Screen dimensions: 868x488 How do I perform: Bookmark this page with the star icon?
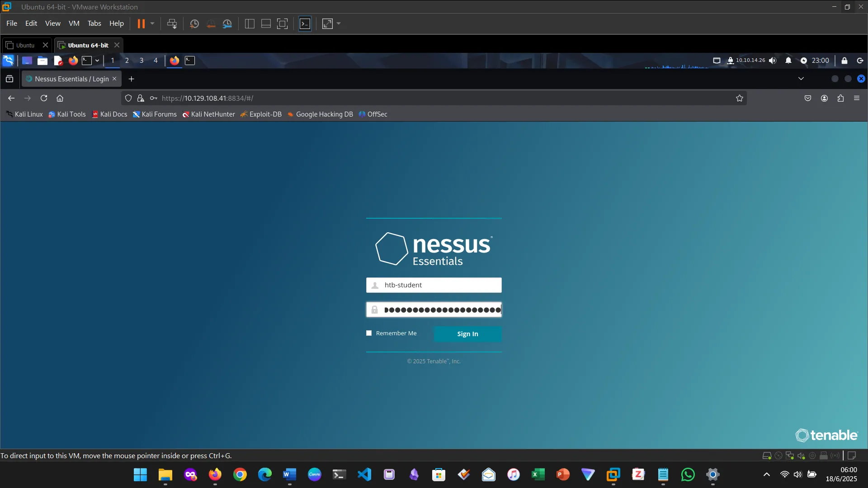740,98
